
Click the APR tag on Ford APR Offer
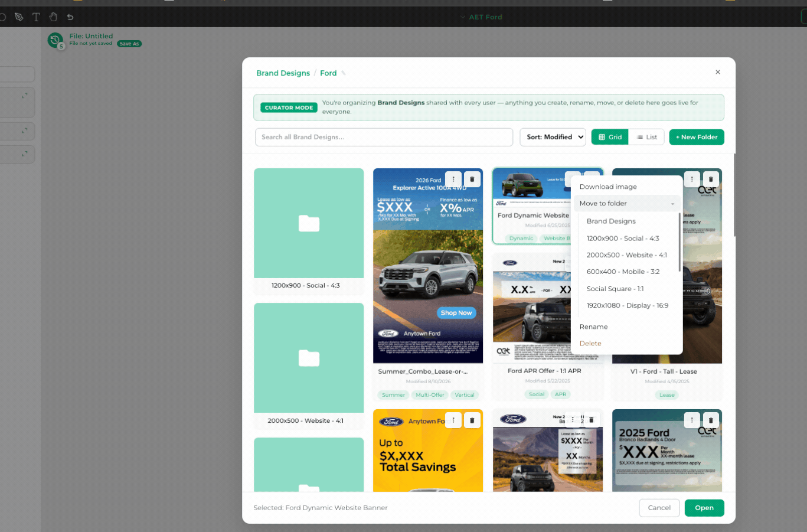click(561, 394)
